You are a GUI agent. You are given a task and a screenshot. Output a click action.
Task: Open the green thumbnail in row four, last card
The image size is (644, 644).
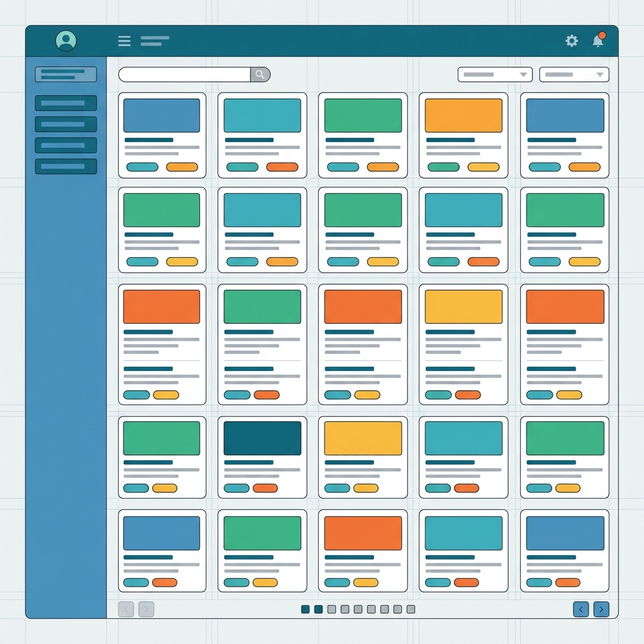(565, 438)
